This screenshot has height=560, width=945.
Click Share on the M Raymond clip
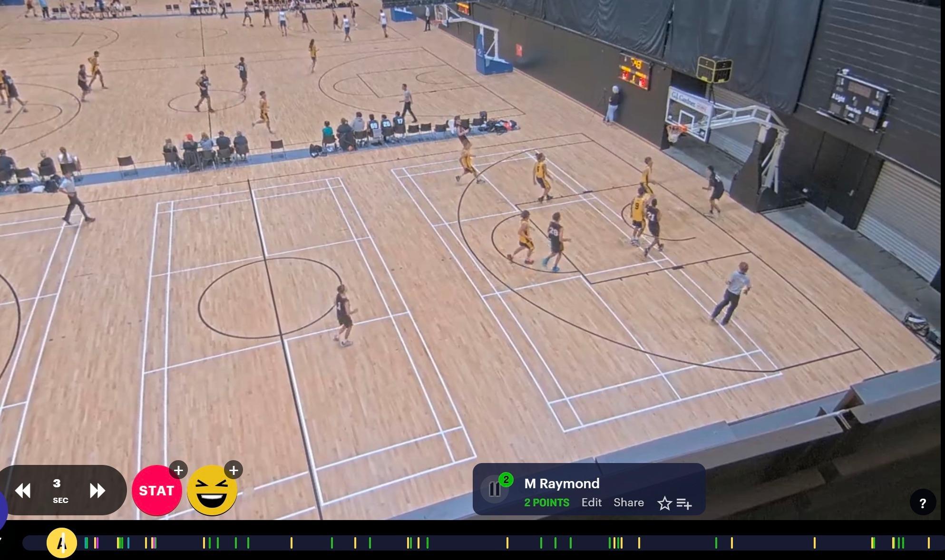point(628,502)
